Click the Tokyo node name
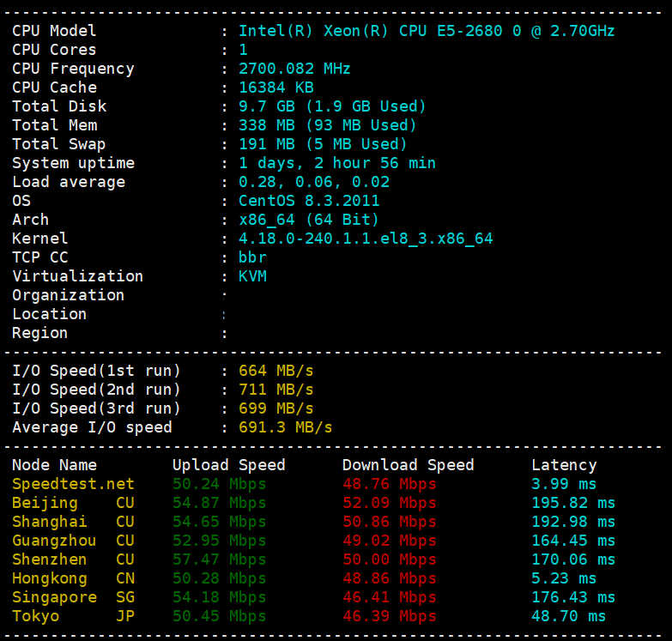672x641 pixels. [x=35, y=616]
